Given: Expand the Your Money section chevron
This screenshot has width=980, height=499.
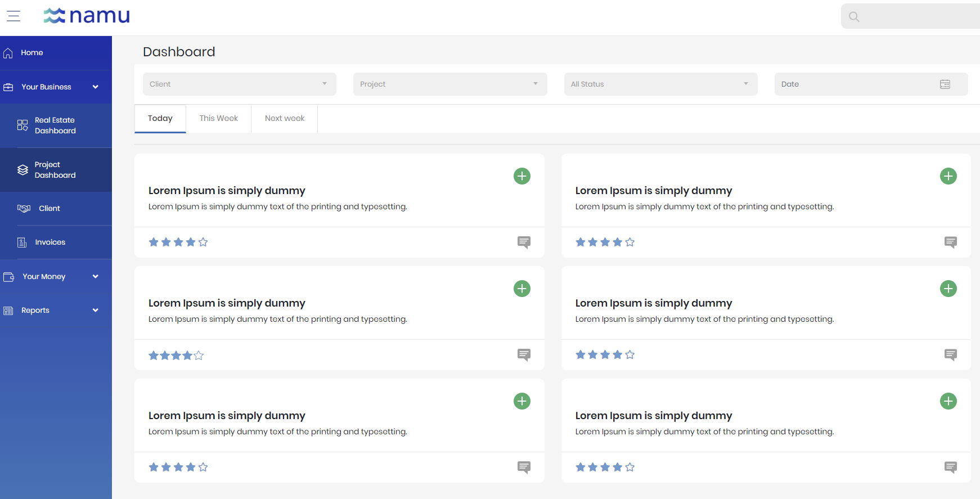Looking at the screenshot, I should coord(96,277).
